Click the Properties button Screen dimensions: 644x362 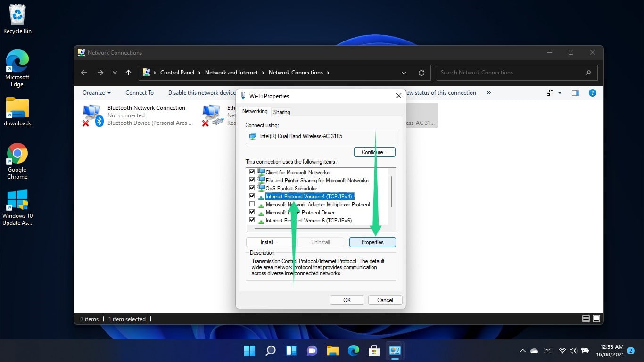(372, 242)
